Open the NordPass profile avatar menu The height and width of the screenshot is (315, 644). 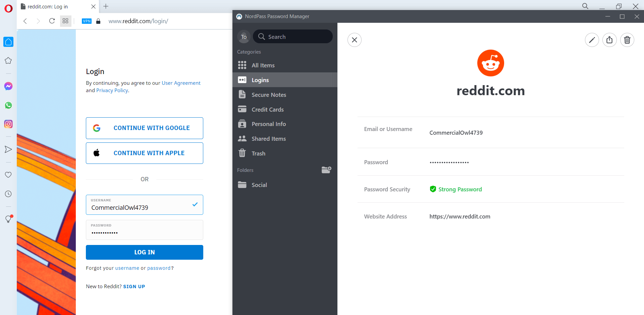click(244, 37)
